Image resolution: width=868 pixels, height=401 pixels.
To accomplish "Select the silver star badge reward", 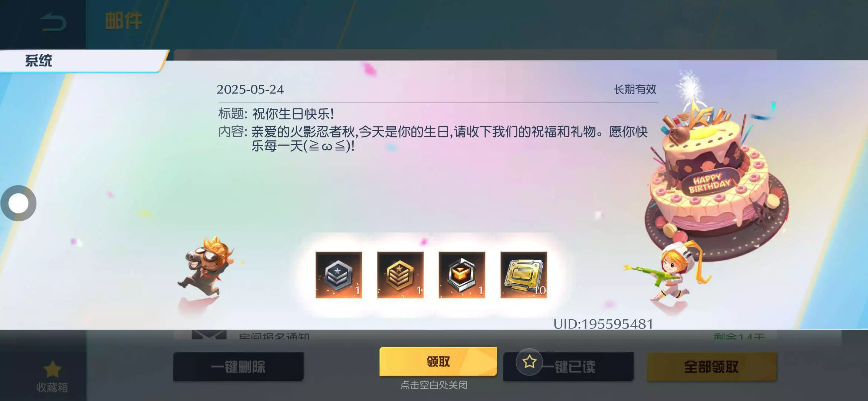I will (x=339, y=275).
